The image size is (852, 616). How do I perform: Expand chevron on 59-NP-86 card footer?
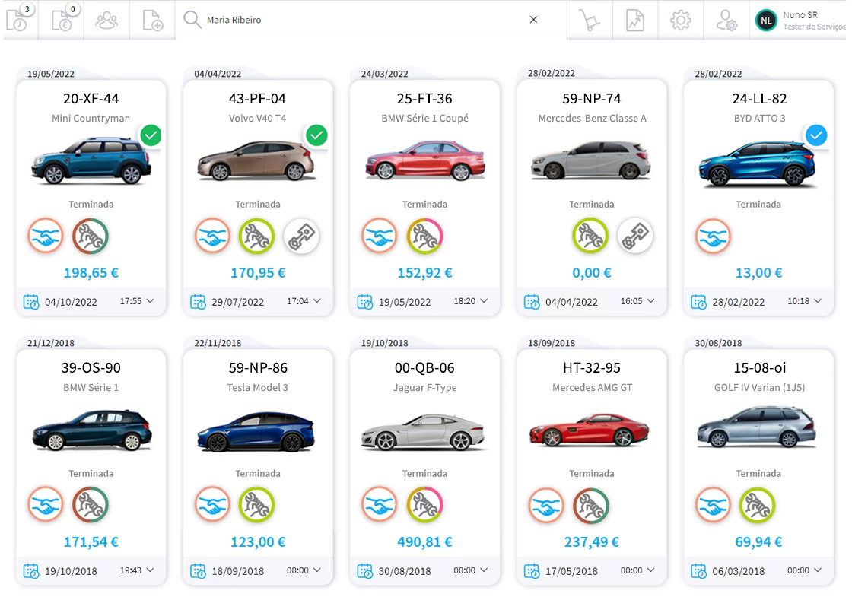pos(316,570)
